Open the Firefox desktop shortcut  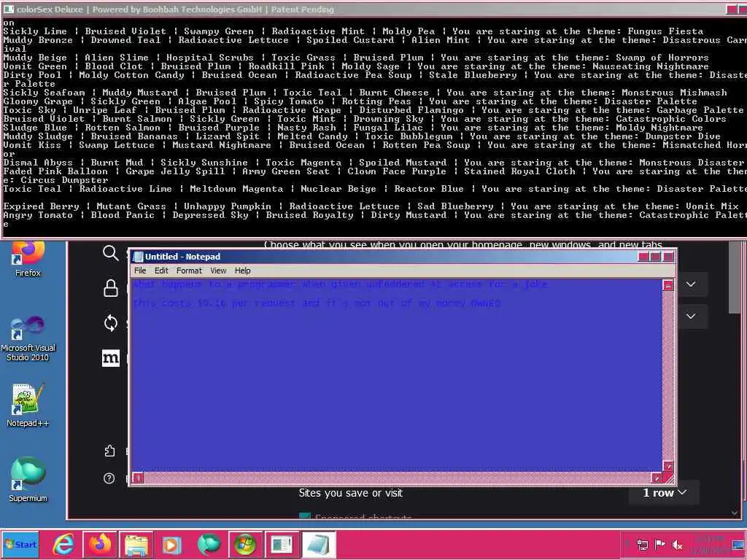[28, 260]
